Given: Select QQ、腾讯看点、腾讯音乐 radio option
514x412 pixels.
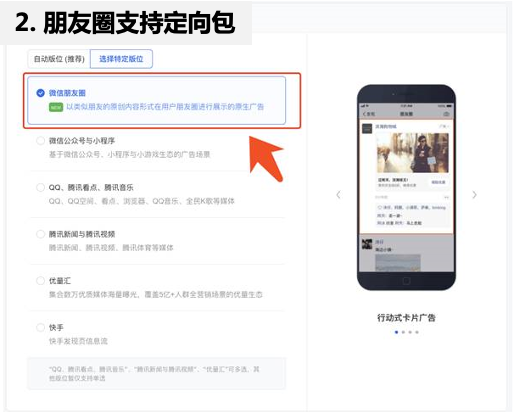Looking at the screenshot, I should [40, 187].
